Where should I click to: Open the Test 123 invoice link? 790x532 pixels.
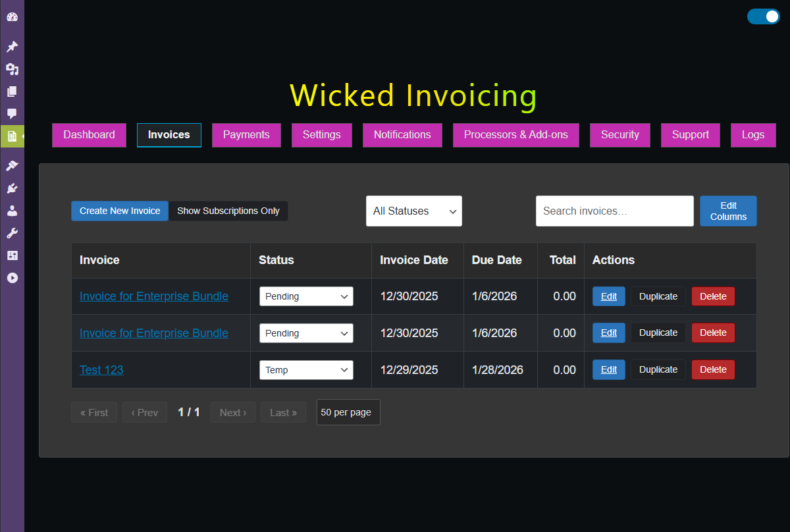pyautogui.click(x=101, y=370)
